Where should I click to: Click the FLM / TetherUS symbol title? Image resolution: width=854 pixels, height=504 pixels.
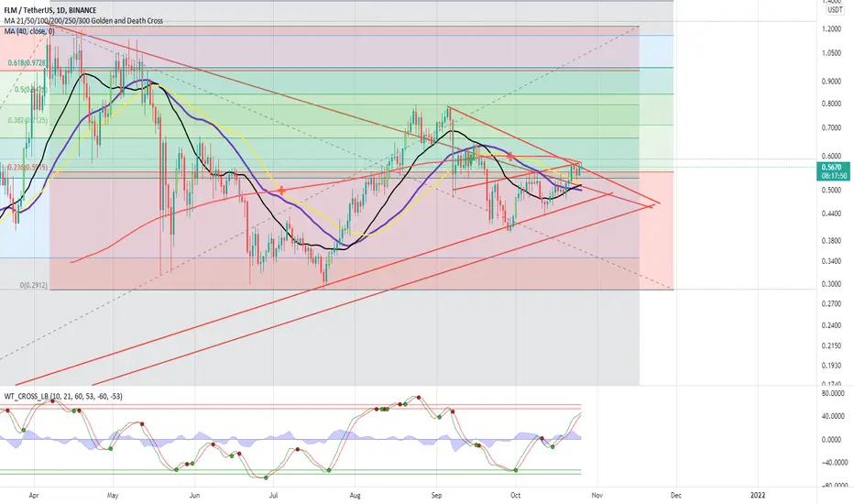50,10
